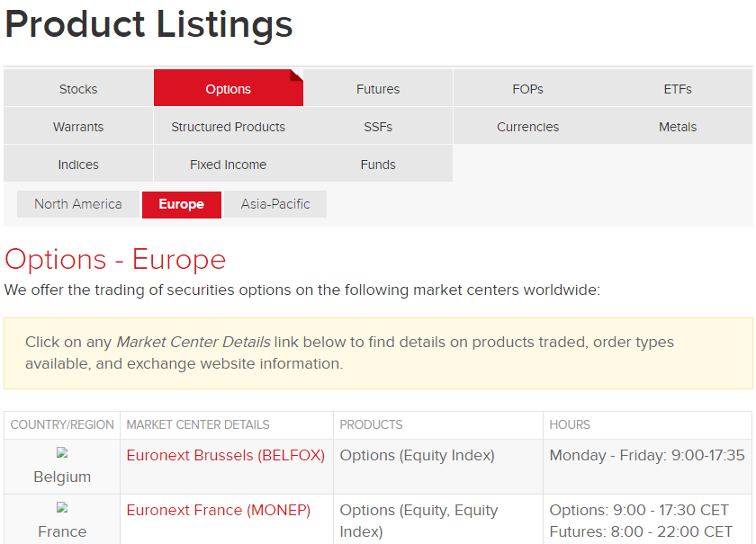Select the Options product tab
This screenshot has height=544, width=756.
pyautogui.click(x=228, y=89)
